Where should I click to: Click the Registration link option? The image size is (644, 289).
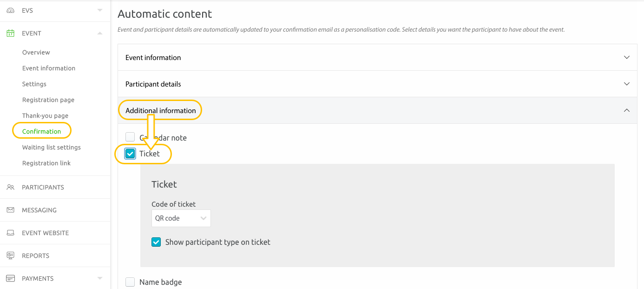tap(46, 163)
